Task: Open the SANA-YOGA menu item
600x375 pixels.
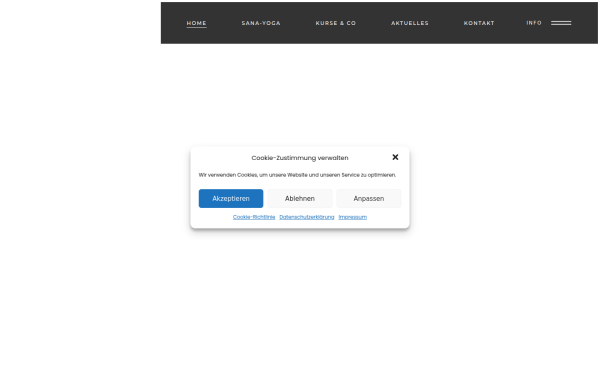Action: point(261,23)
